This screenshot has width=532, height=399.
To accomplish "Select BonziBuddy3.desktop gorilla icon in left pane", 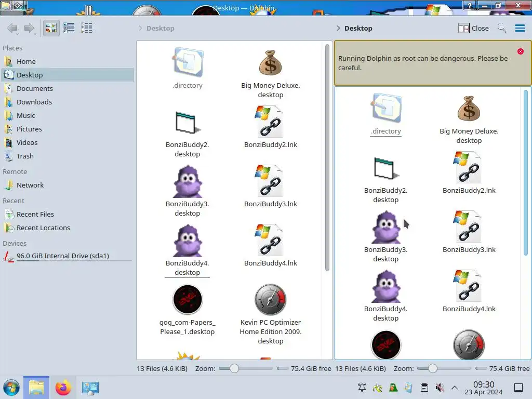I will 188,181.
